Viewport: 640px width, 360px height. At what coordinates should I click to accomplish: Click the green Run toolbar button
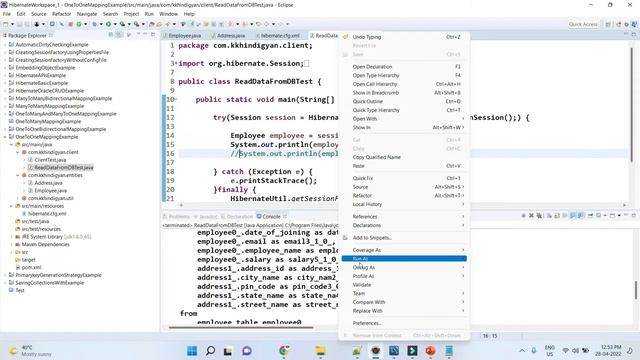pos(108,24)
